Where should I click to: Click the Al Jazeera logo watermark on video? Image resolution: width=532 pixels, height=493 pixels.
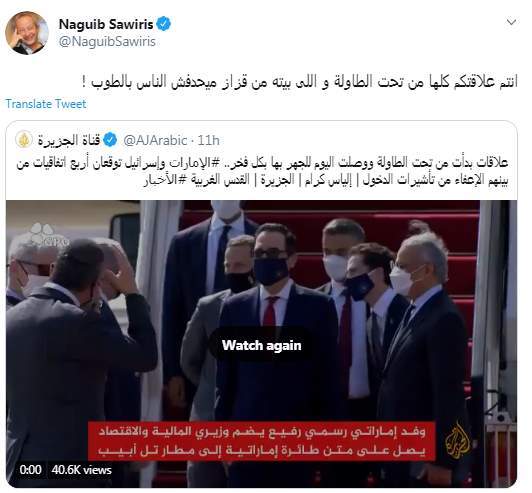coord(458,440)
